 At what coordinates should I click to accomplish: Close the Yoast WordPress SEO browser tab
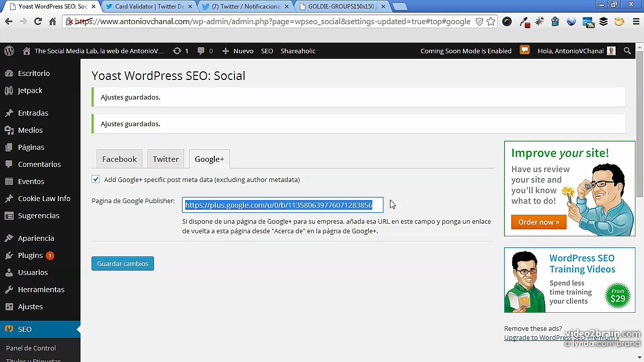[x=93, y=7]
